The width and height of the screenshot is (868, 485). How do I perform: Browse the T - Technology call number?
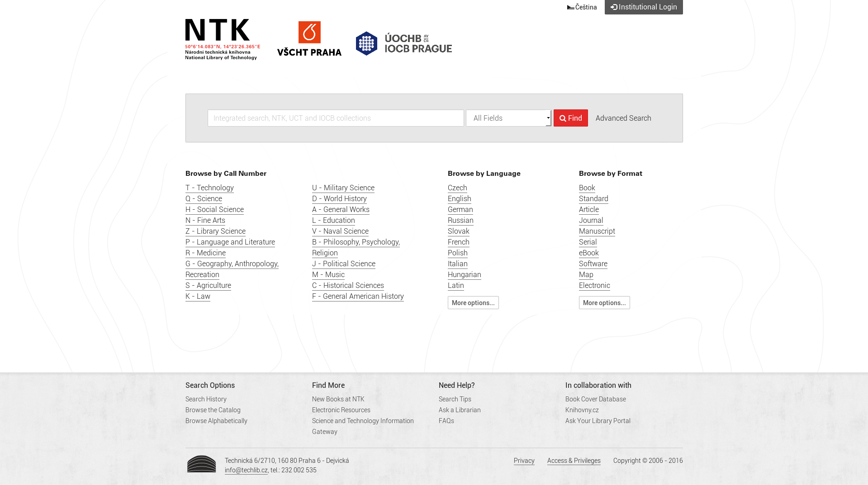[x=209, y=188]
